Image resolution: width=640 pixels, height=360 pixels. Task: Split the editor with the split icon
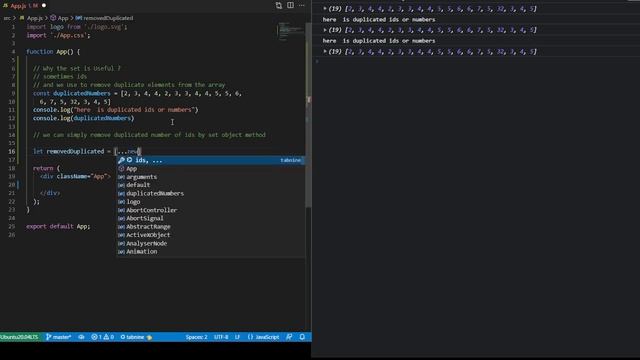(x=290, y=5)
